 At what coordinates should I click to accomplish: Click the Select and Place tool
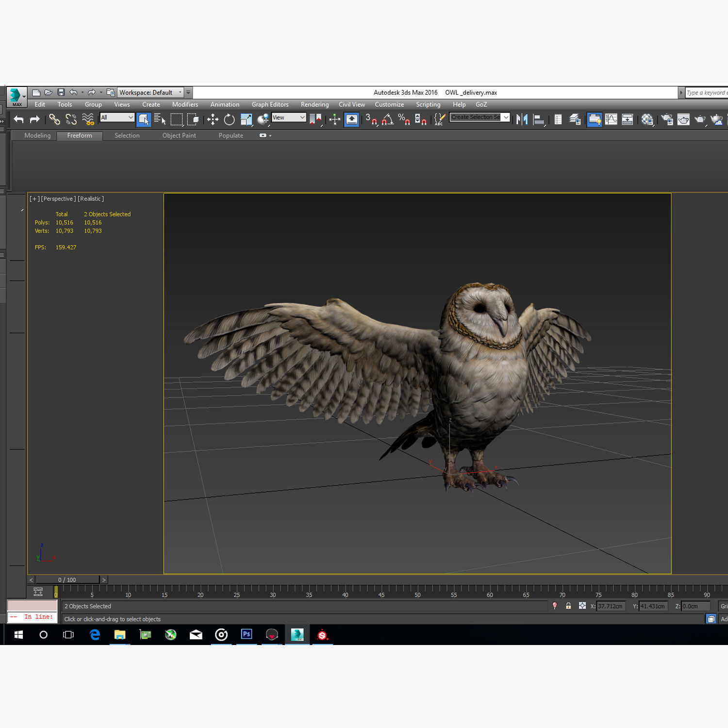click(263, 119)
